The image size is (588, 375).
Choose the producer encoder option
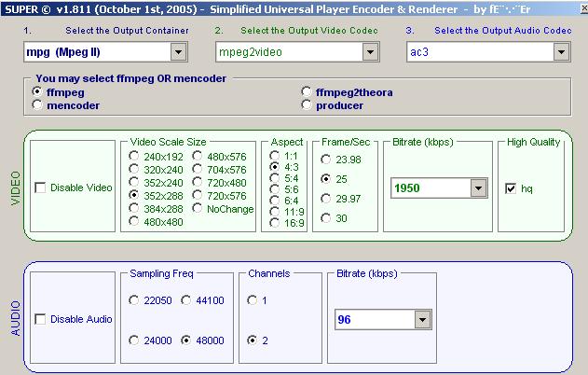[307, 104]
